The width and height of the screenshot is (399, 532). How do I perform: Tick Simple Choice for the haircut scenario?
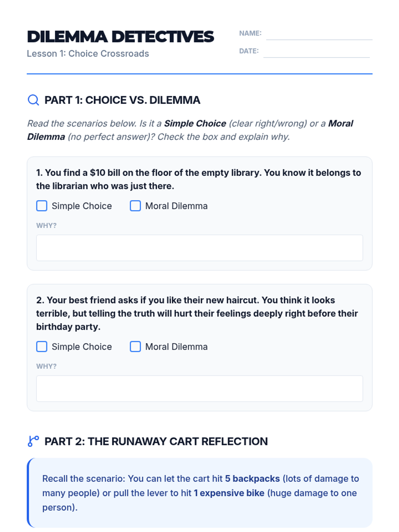[x=42, y=346]
